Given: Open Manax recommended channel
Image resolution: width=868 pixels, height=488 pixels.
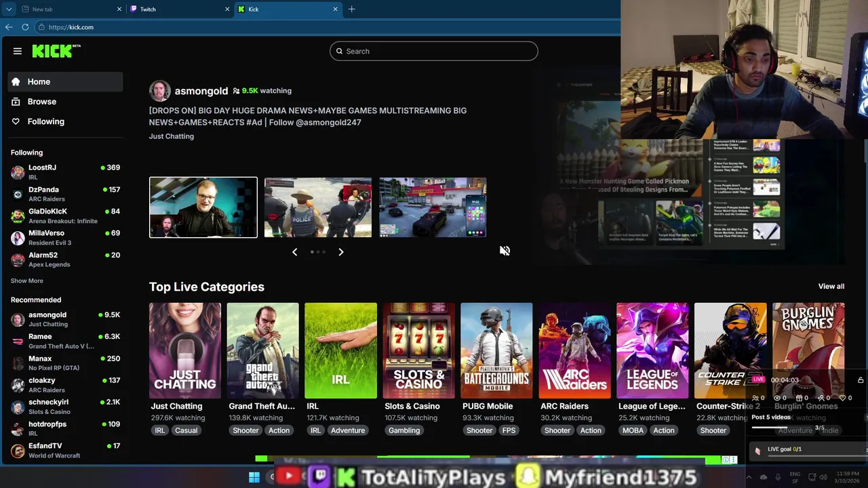Looking at the screenshot, I should 65,363.
